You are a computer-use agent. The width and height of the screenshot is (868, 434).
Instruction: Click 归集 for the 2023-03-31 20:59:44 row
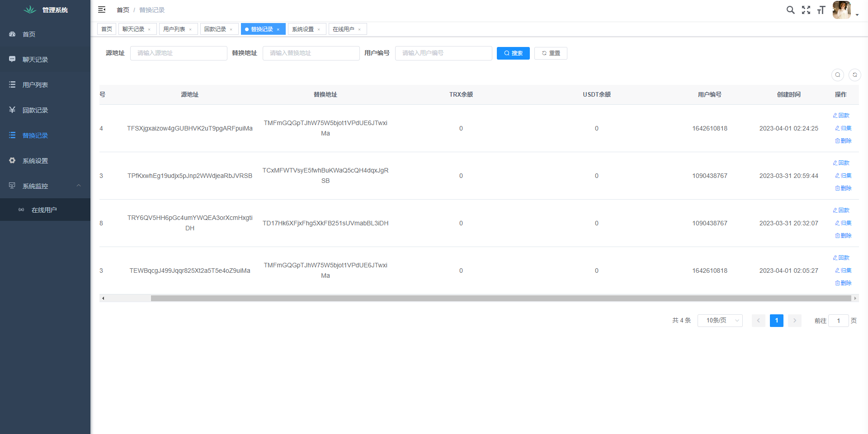(843, 176)
